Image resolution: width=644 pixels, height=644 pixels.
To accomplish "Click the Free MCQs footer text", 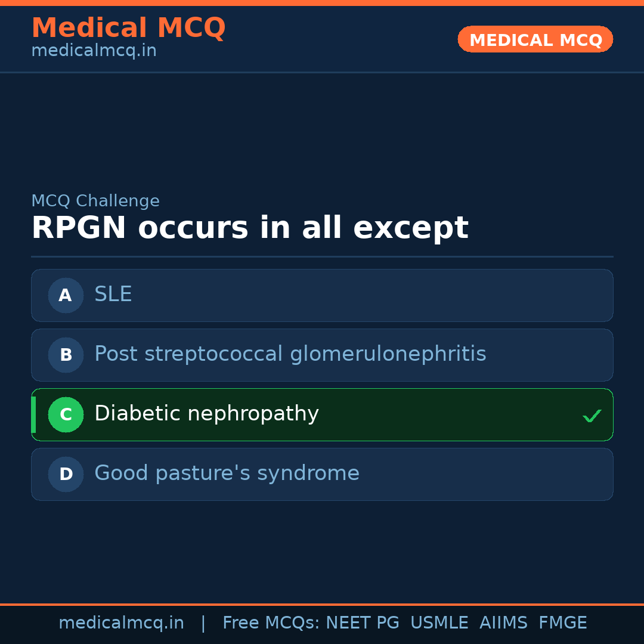I will [x=271, y=623].
